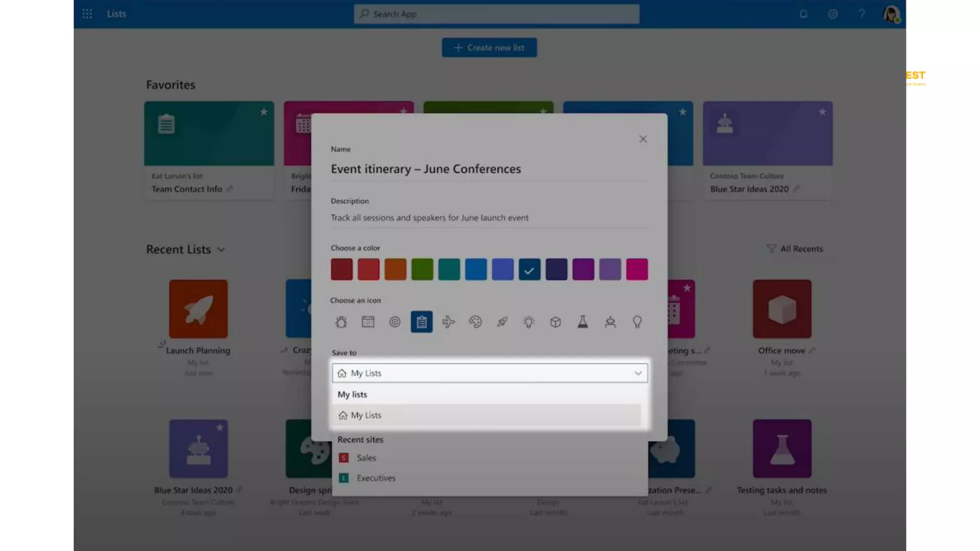Pick the rocket icon
Image resolution: width=980 pixels, height=551 pixels.
coord(502,322)
